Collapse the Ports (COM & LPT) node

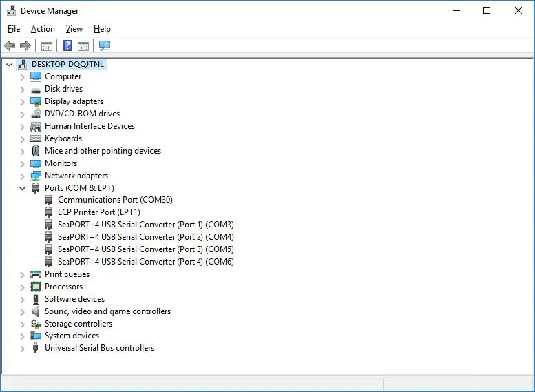click(x=22, y=188)
